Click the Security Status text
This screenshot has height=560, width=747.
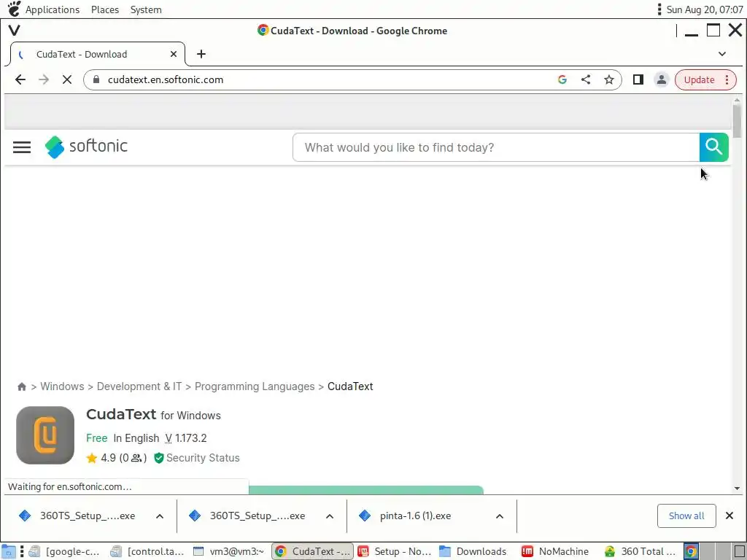click(203, 458)
